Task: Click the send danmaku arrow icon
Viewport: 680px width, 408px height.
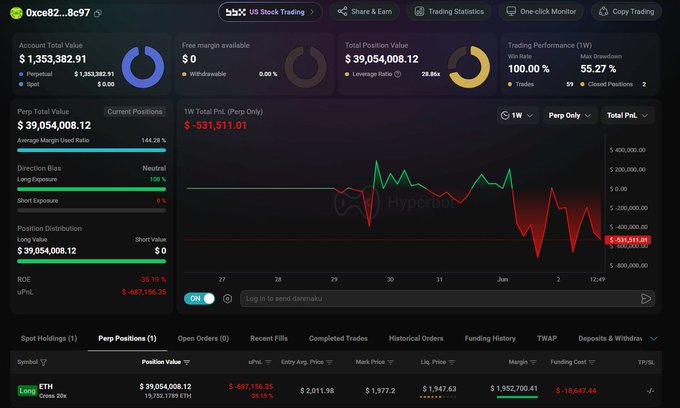Action: [646, 298]
